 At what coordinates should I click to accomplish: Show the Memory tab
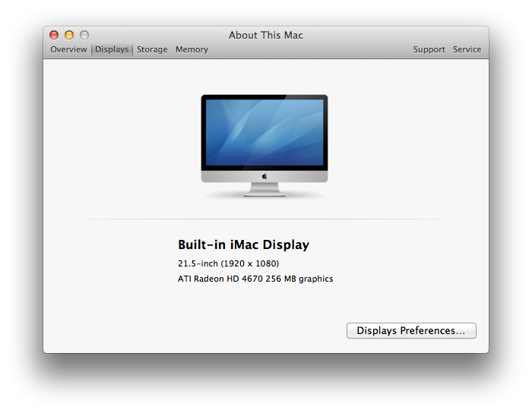(192, 49)
